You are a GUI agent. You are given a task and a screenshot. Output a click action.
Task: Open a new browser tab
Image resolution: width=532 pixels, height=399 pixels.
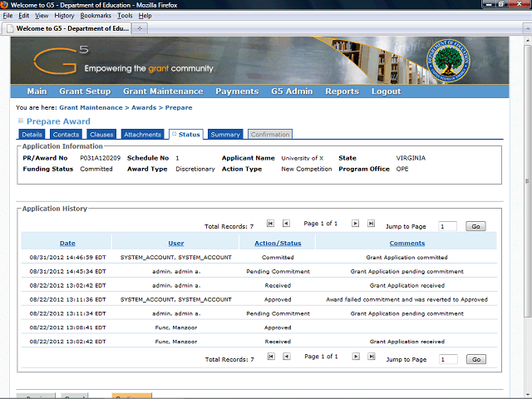(139, 28)
